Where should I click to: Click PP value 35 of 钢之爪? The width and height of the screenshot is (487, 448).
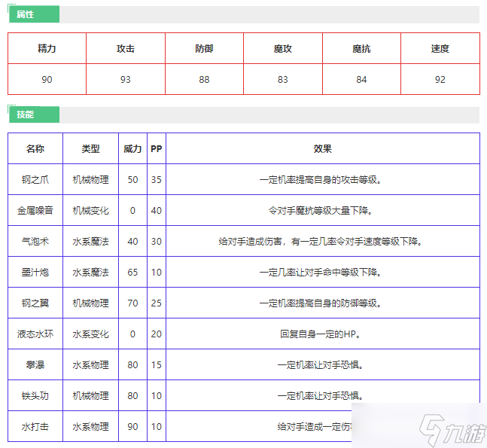click(x=157, y=179)
